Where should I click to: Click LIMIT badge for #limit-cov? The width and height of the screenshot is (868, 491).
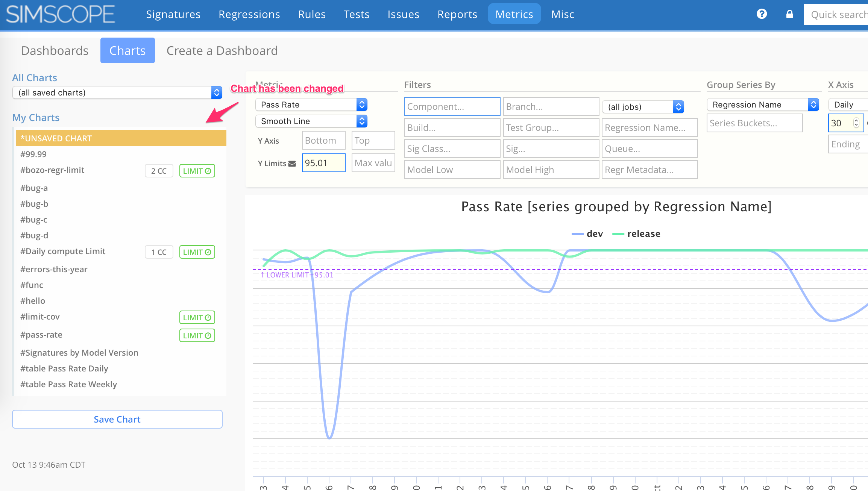coord(197,317)
